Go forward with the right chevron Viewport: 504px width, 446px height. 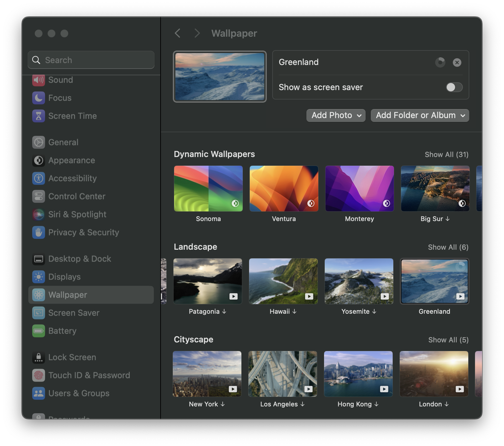[197, 33]
